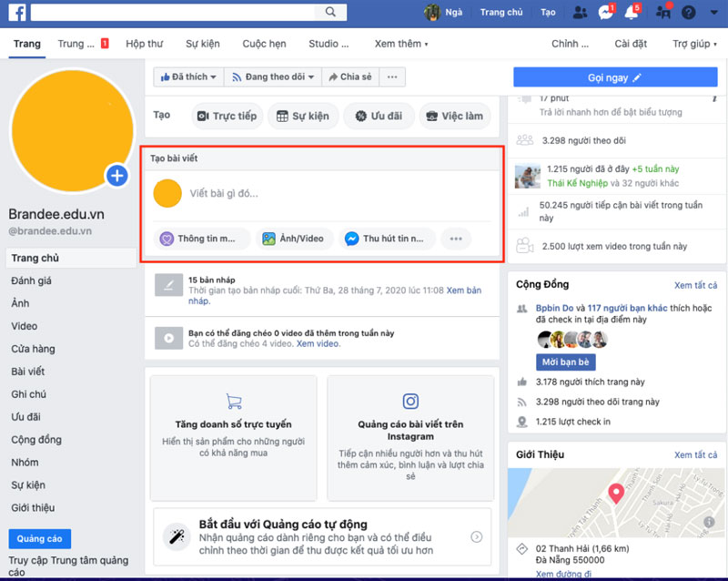Open the notifications bell icon
This screenshot has height=581, width=728.
(631, 13)
